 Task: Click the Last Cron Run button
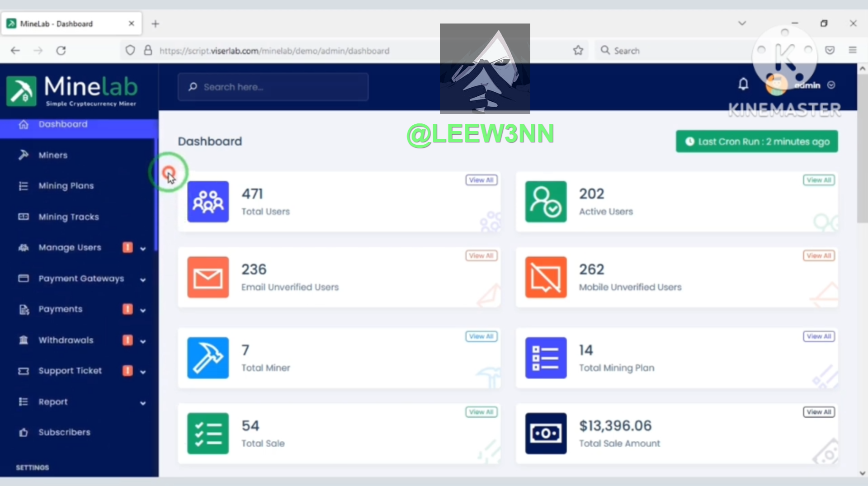757,142
